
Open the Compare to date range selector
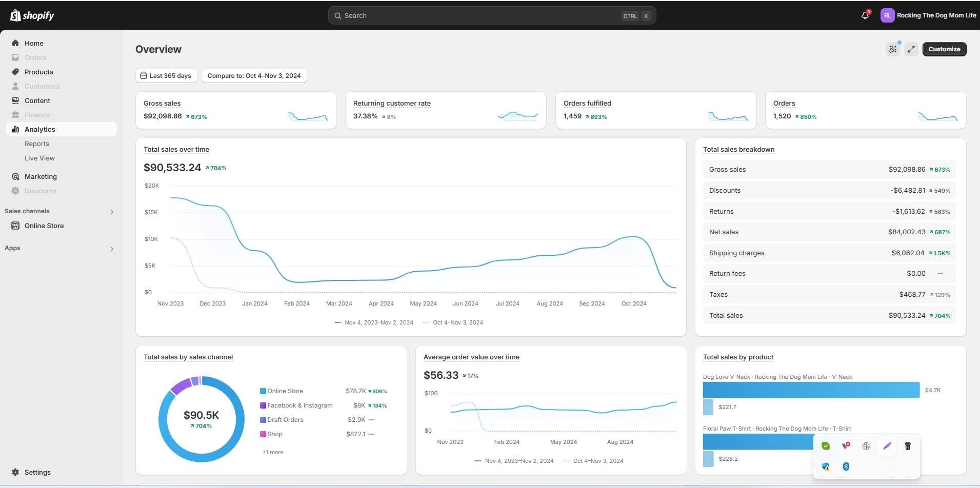click(254, 76)
